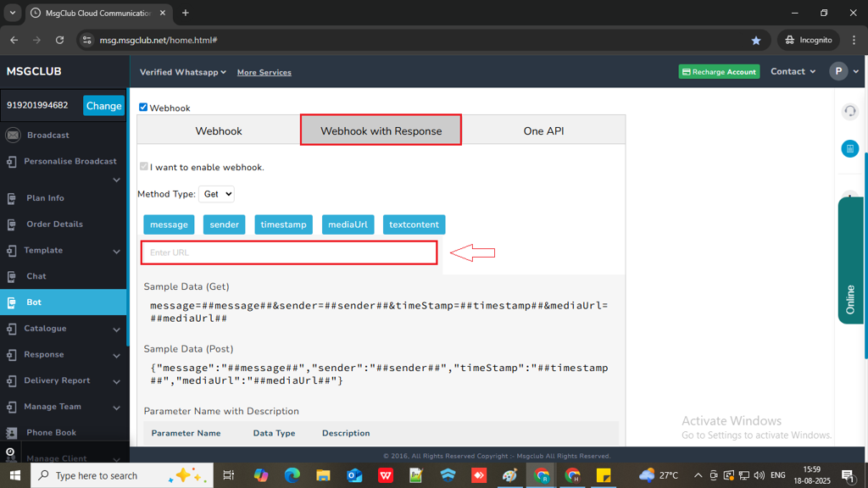Open Copilot icon on taskbar
Image resolution: width=868 pixels, height=488 pixels.
(261, 475)
